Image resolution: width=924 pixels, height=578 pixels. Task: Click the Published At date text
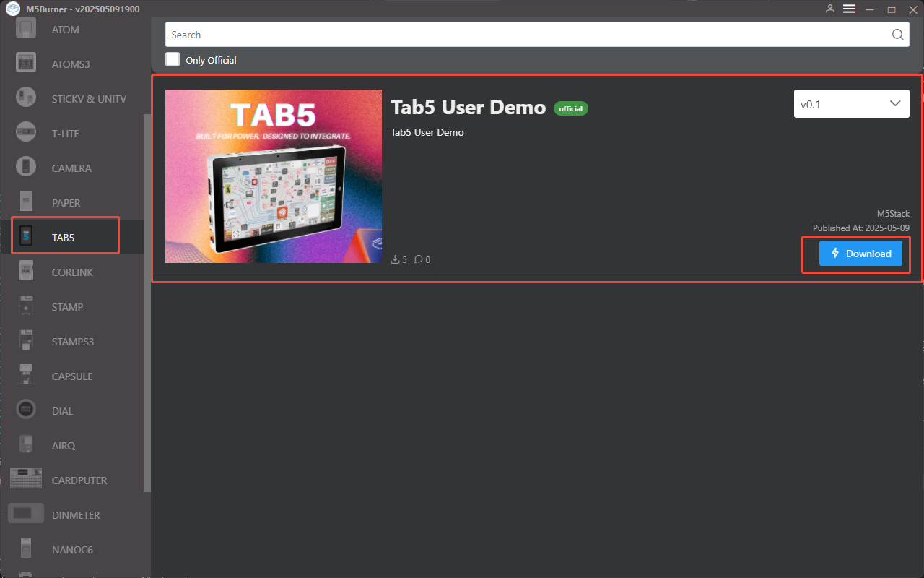click(x=861, y=228)
